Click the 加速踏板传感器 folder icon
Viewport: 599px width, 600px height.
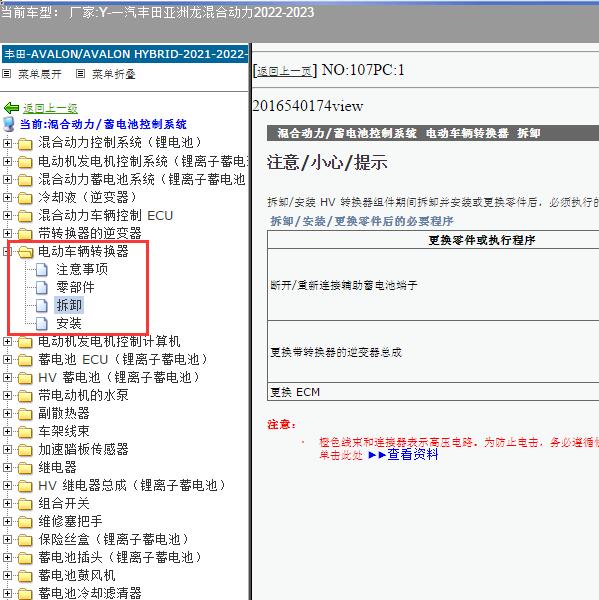click(x=25, y=450)
